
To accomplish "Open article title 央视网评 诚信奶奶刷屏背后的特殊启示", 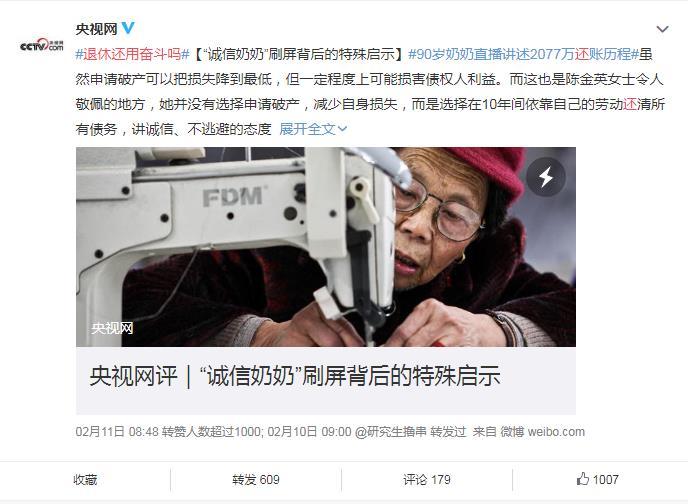I will (x=295, y=376).
